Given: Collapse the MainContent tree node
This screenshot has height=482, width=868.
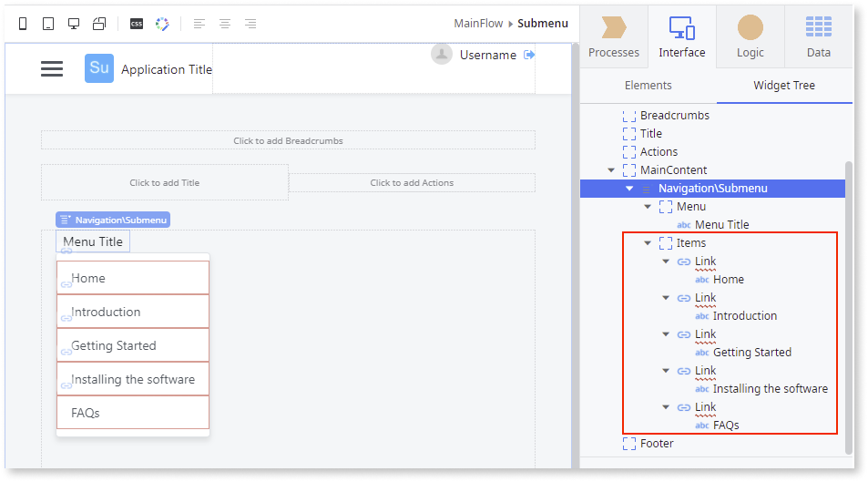Looking at the screenshot, I should [x=611, y=170].
